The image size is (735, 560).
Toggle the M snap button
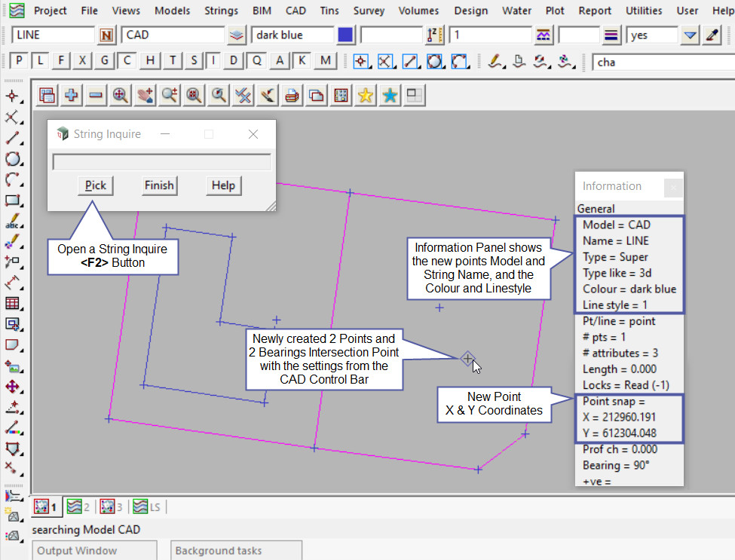tap(325, 61)
